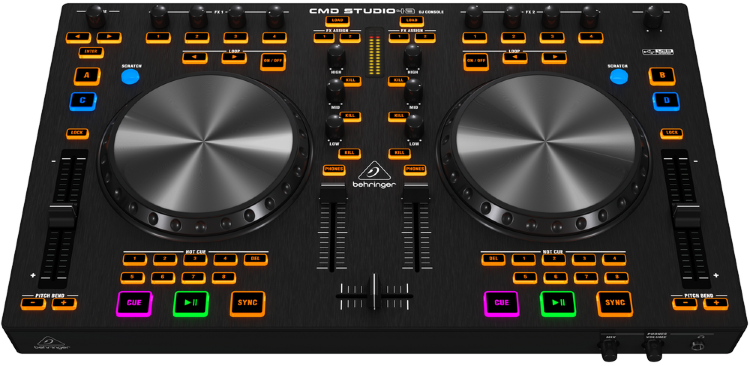Tap the pink CUE button on right deck

501,303
